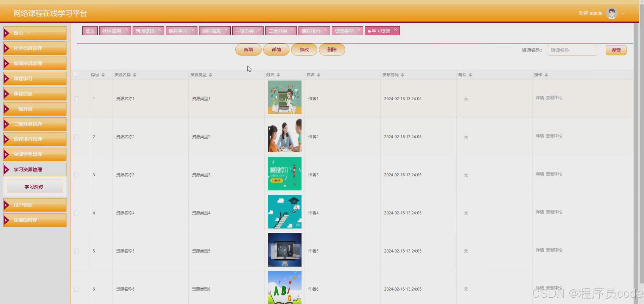The width and height of the screenshot is (644, 304).
Task: Expand 资源类型管理 in the sidebar
Action: click(x=35, y=154)
